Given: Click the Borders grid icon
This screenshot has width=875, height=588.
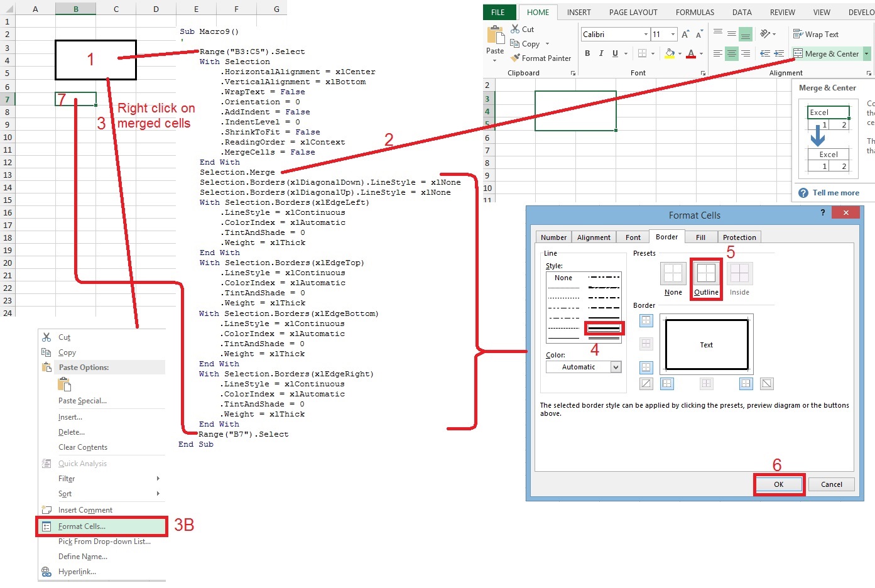Looking at the screenshot, I should point(642,53).
